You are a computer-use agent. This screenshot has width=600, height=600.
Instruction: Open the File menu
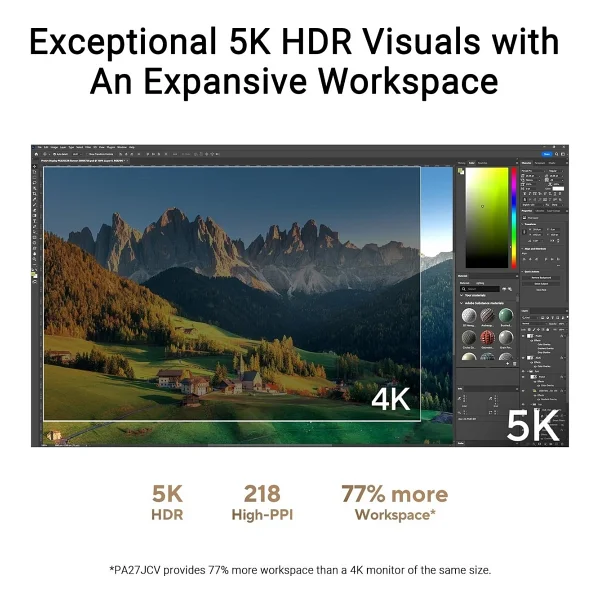pos(39,147)
